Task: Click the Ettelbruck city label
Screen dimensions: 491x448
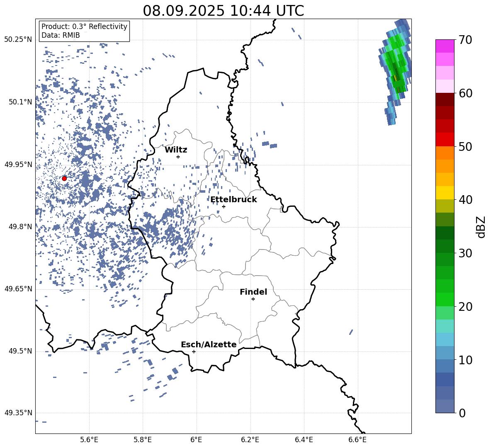Action: point(233,200)
